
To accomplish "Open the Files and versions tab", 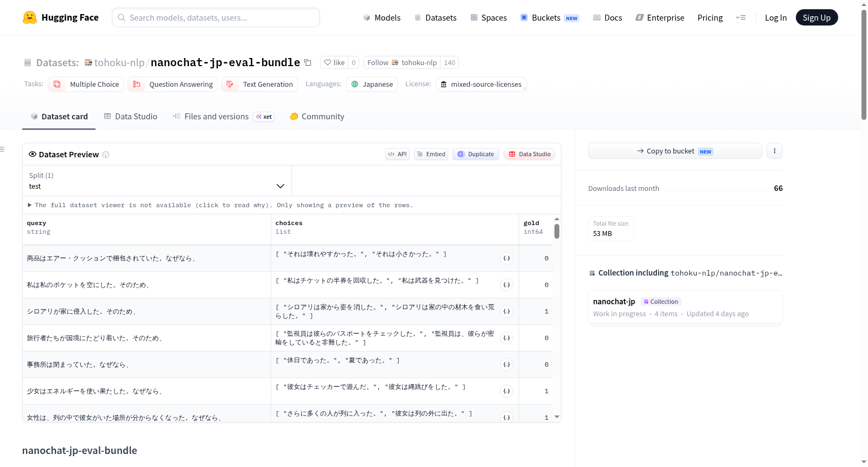I will pyautogui.click(x=224, y=116).
